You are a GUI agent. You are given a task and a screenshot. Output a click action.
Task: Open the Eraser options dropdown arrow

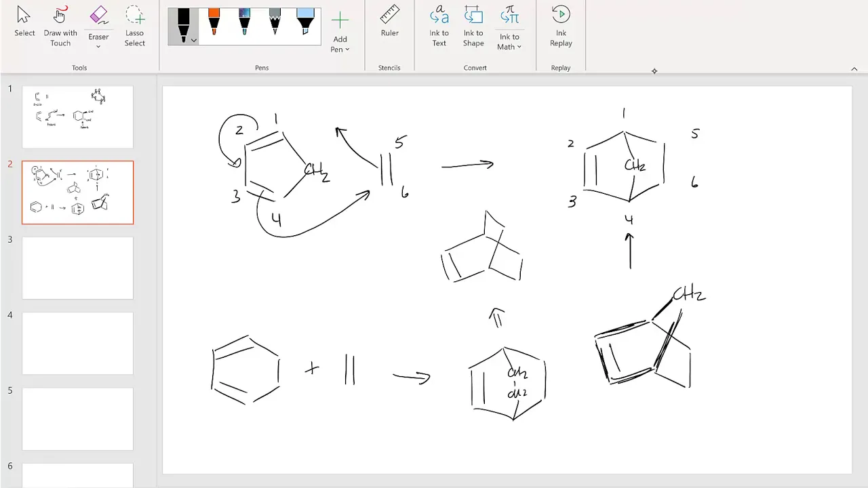[98, 47]
